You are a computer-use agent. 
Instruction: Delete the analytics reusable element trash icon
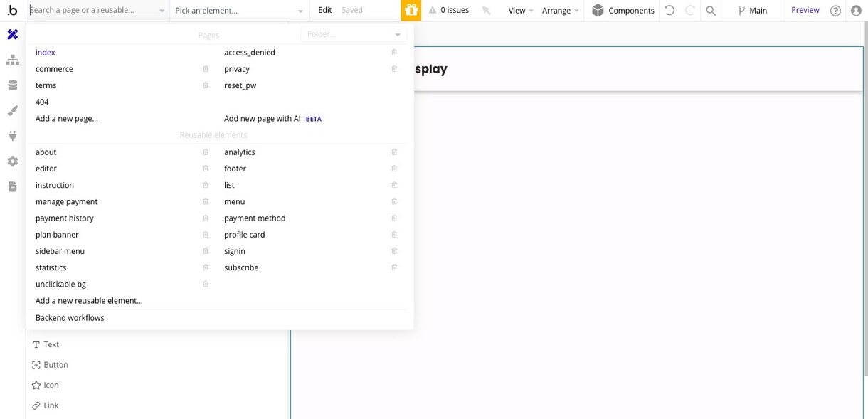(x=394, y=152)
